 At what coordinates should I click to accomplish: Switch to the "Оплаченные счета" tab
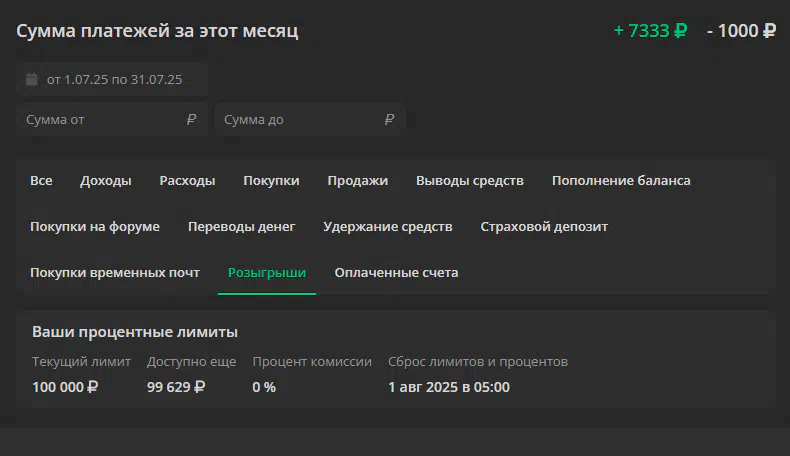pos(397,272)
